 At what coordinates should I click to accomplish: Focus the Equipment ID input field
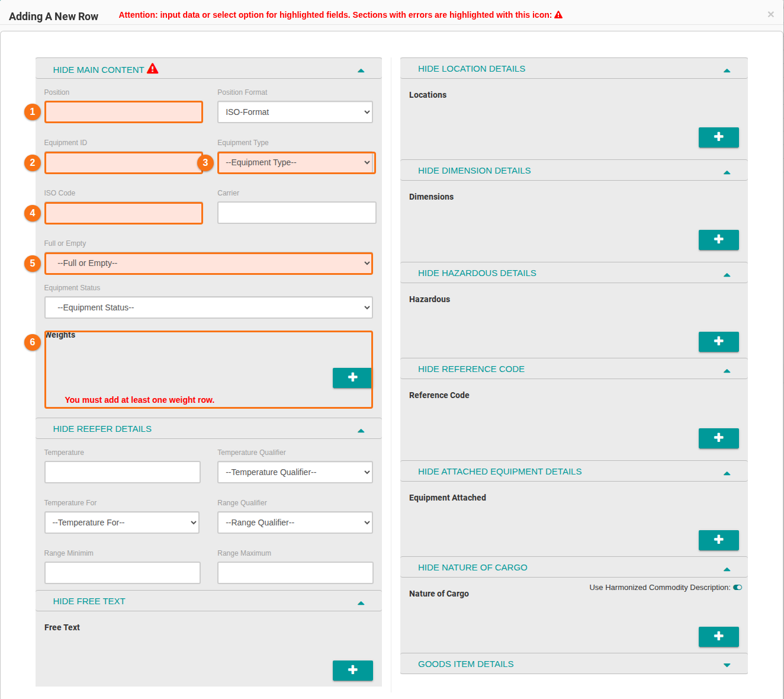pos(124,162)
